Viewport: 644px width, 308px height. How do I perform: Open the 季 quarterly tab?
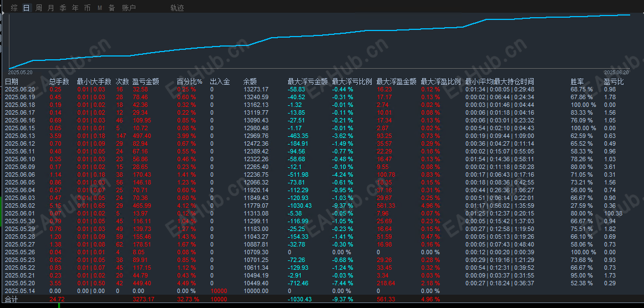pos(63,8)
